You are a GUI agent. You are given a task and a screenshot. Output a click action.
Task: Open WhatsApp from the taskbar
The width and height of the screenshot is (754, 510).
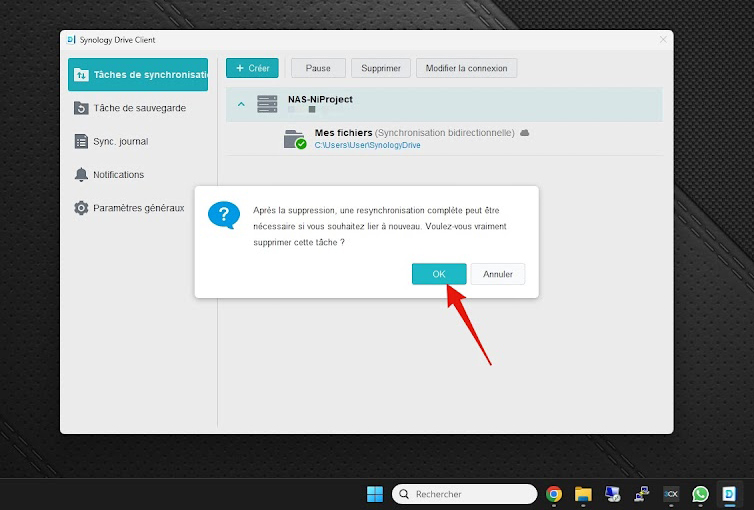(x=700, y=494)
